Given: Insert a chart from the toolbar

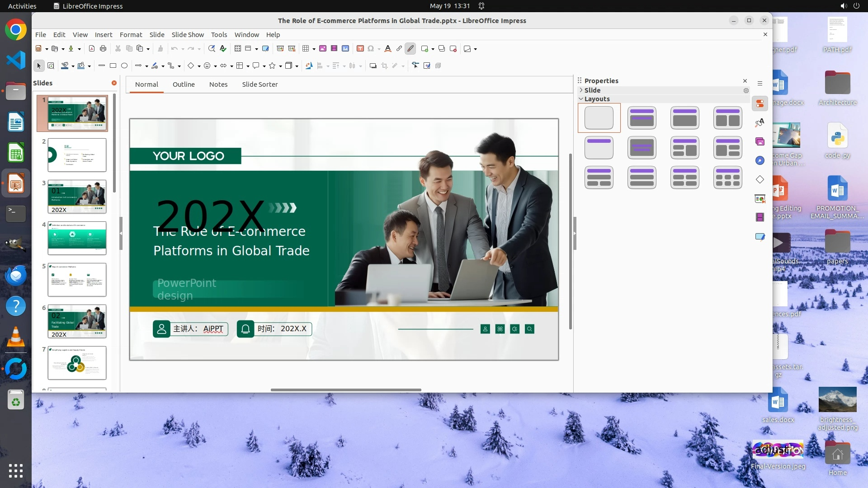Looking at the screenshot, I should (345, 49).
